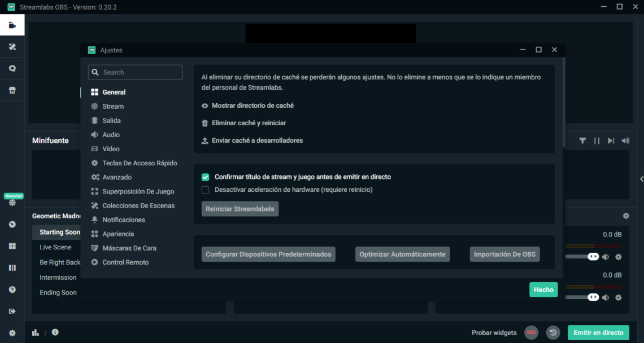Open the Dashboard grid icon in the sidebar
Viewport: 644px width, 343px height.
pyautogui.click(x=12, y=246)
